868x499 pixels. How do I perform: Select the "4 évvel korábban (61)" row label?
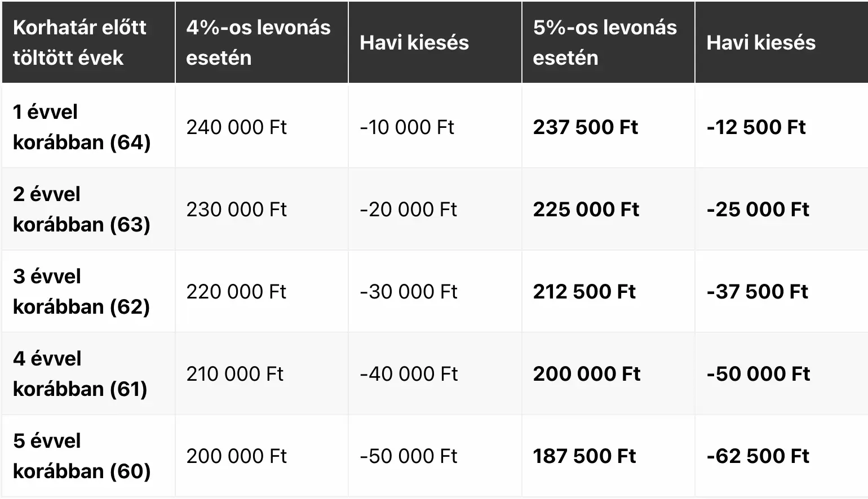click(80, 373)
